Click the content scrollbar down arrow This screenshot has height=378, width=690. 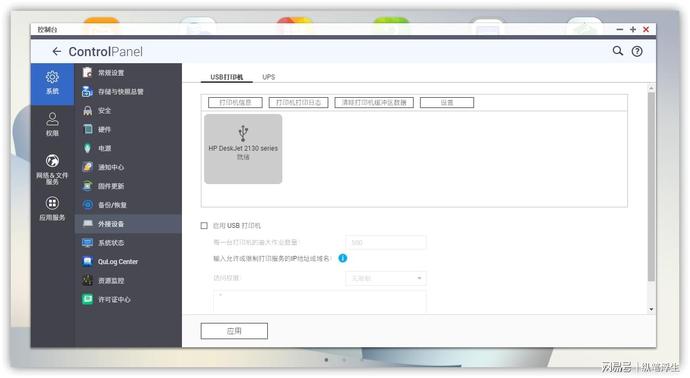(x=651, y=309)
